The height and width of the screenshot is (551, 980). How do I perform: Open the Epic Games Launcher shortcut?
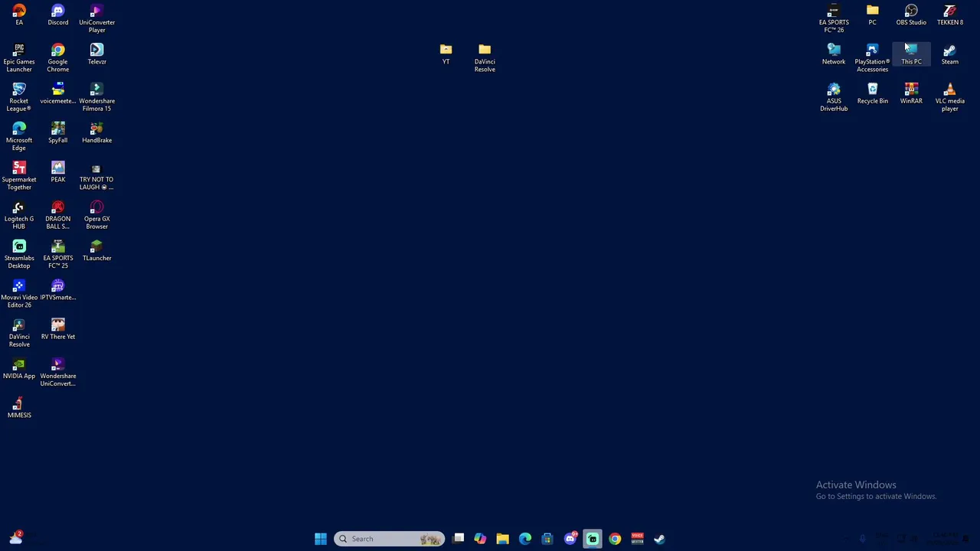pyautogui.click(x=19, y=58)
